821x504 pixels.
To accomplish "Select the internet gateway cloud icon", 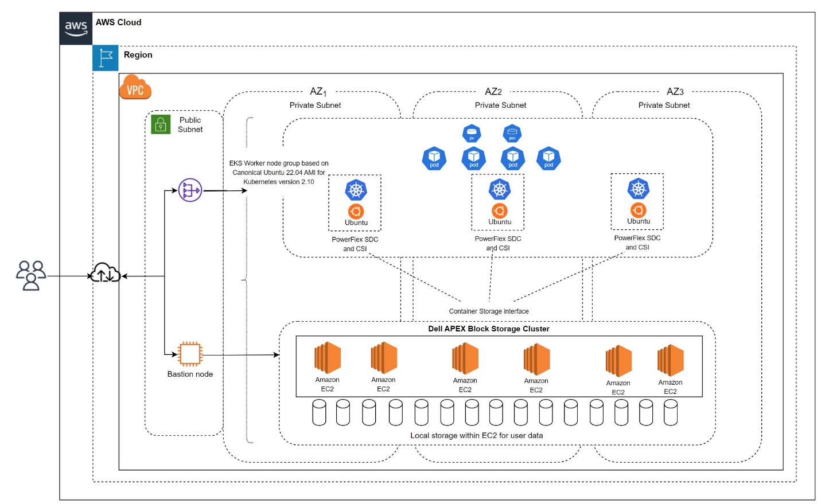I will pyautogui.click(x=106, y=272).
